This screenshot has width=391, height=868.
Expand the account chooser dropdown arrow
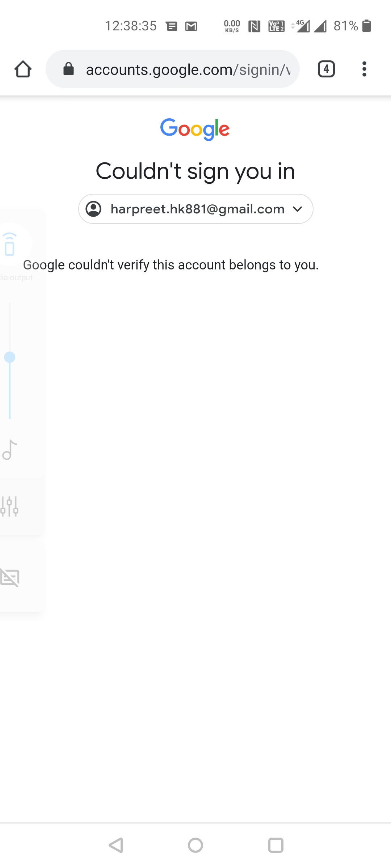(298, 209)
